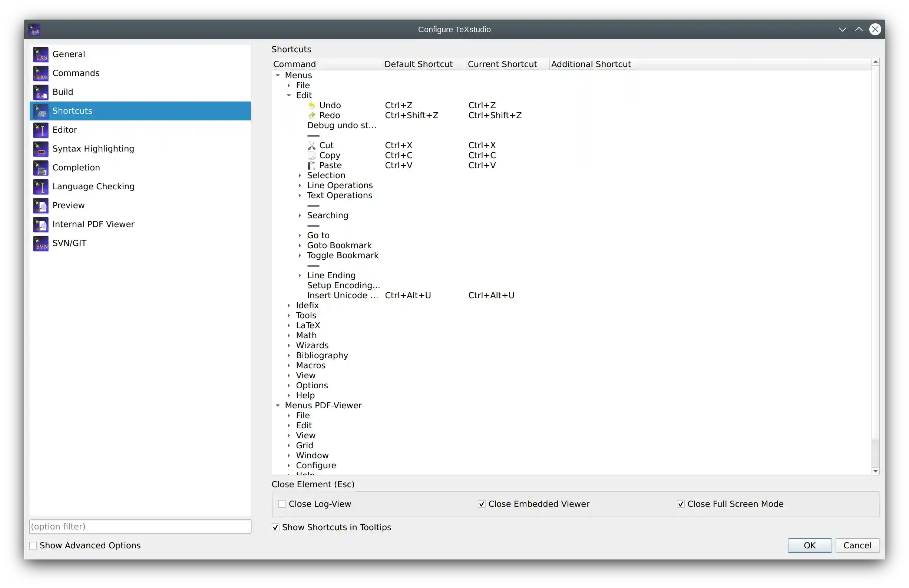Open the Commands settings page icon
This screenshot has width=909, height=588.
pyautogui.click(x=40, y=73)
